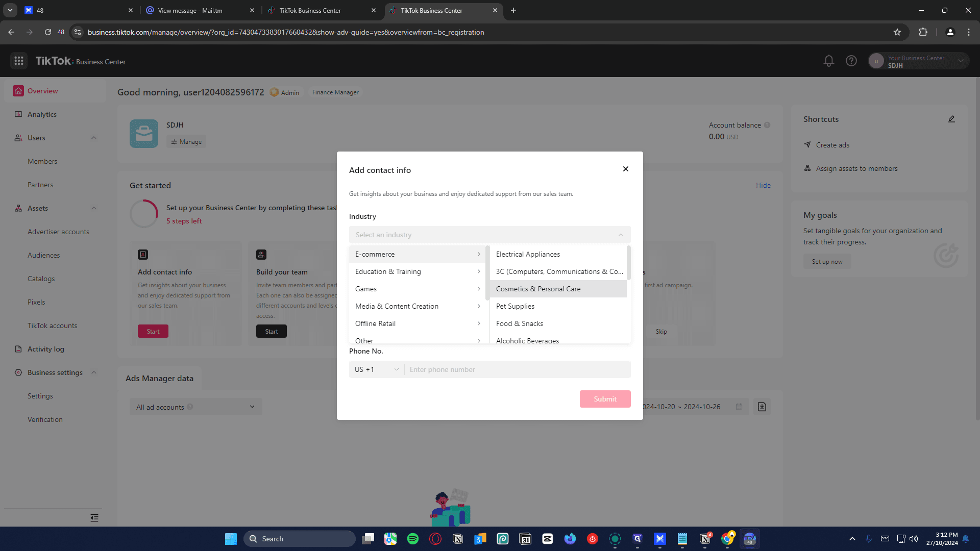The width and height of the screenshot is (980, 551).
Task: Click the edit Shortcuts pencil icon
Action: tap(951, 119)
